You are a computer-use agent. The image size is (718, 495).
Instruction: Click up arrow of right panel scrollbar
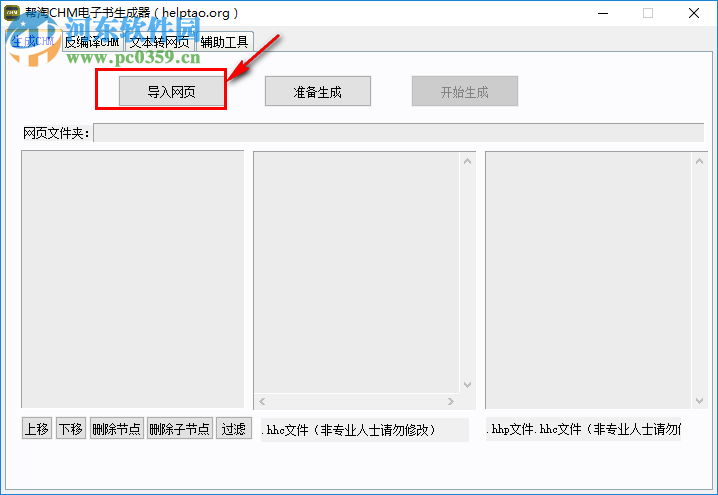click(x=699, y=161)
